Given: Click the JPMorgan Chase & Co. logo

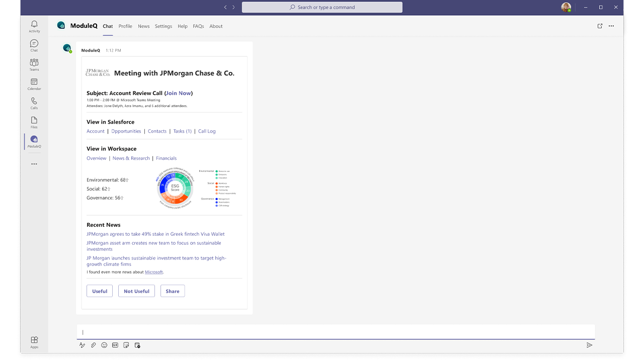Looking at the screenshot, I should pyautogui.click(x=98, y=73).
